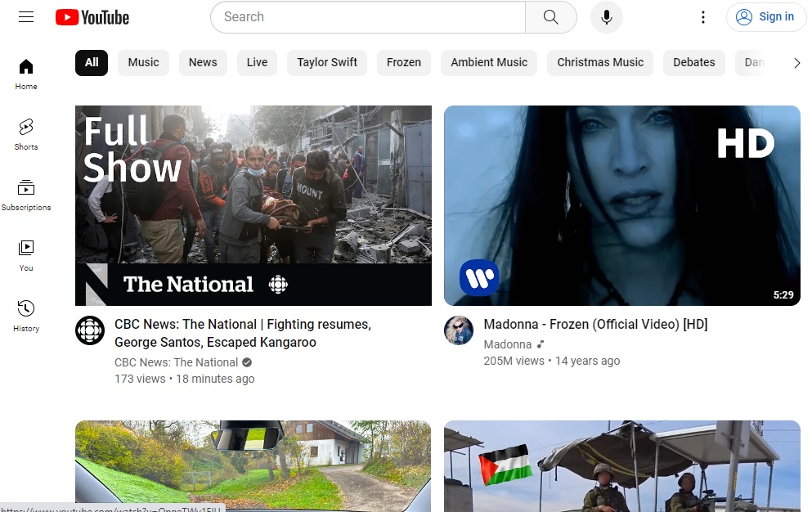Viewport: 812px width, 512px height.
Task: Go to the YouTube logo homepage
Action: [92, 17]
